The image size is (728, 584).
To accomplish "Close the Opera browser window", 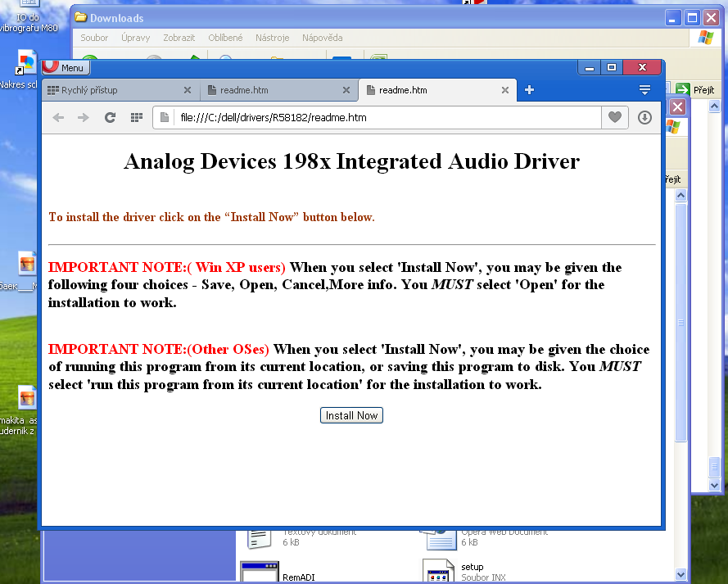I will [642, 68].
